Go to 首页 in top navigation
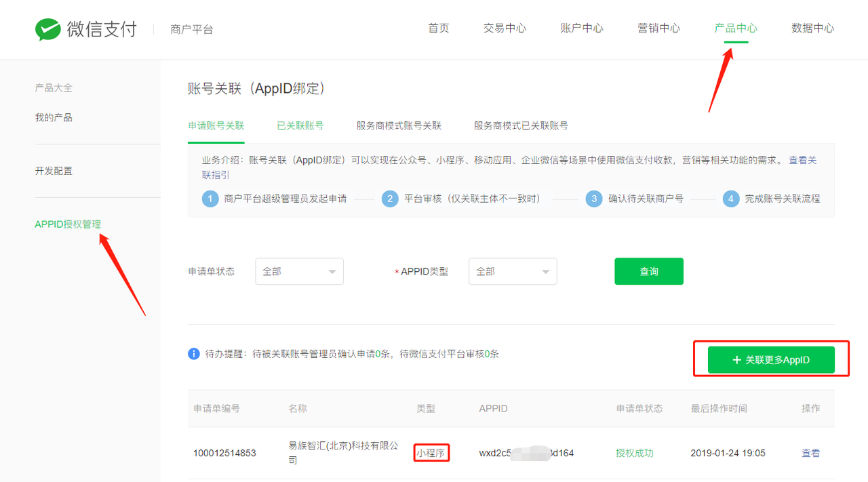 [439, 28]
